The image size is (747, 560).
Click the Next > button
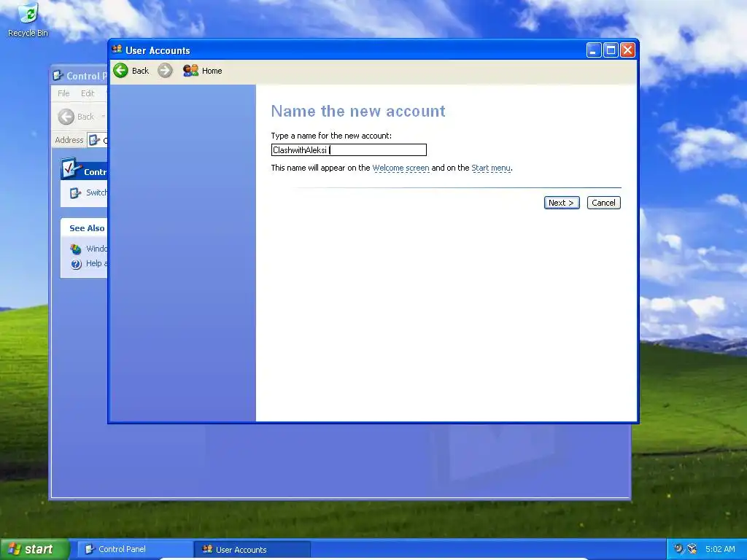tap(562, 203)
